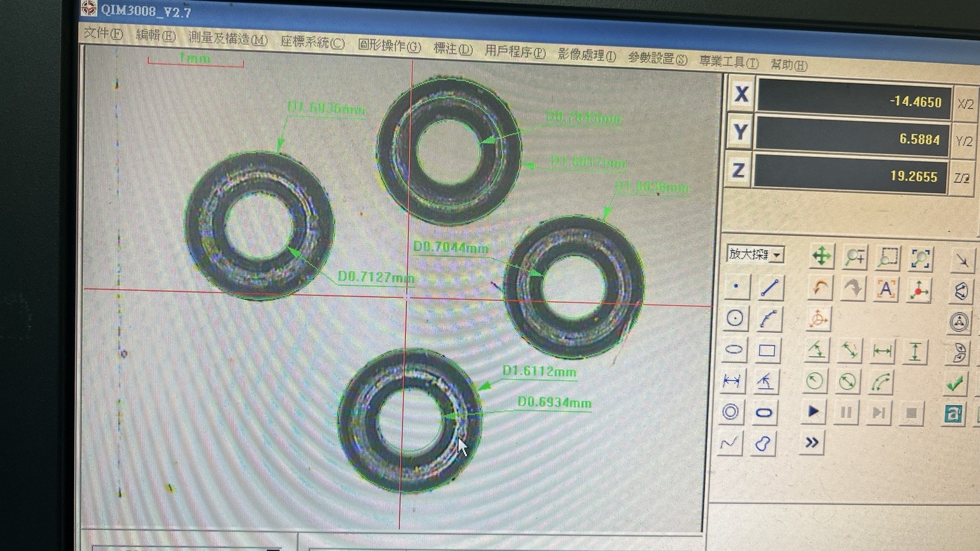
Task: Open the 文件(F) menu
Action: point(103,33)
